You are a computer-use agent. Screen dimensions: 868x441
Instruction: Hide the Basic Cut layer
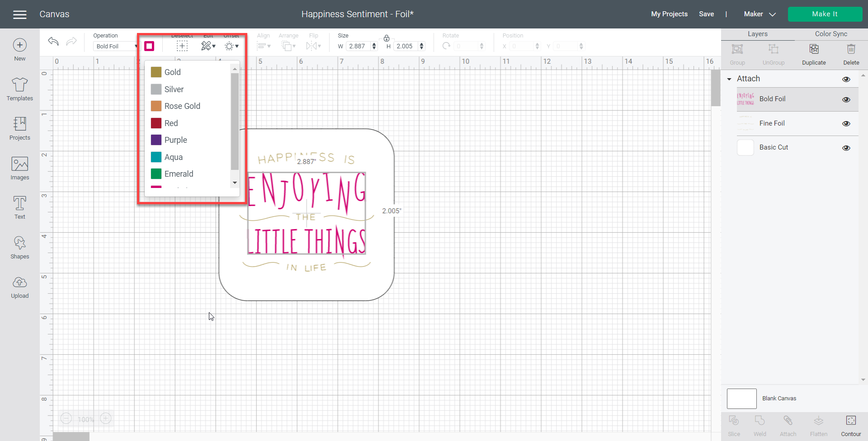[x=846, y=148]
